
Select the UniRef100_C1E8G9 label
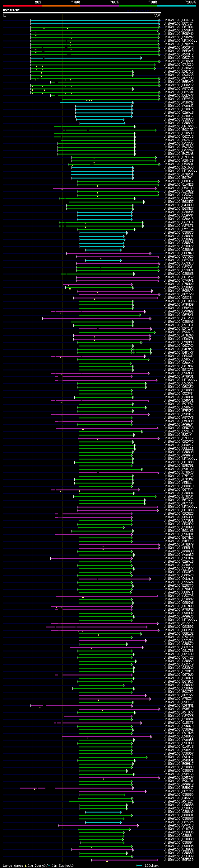pyautogui.click(x=178, y=856)
